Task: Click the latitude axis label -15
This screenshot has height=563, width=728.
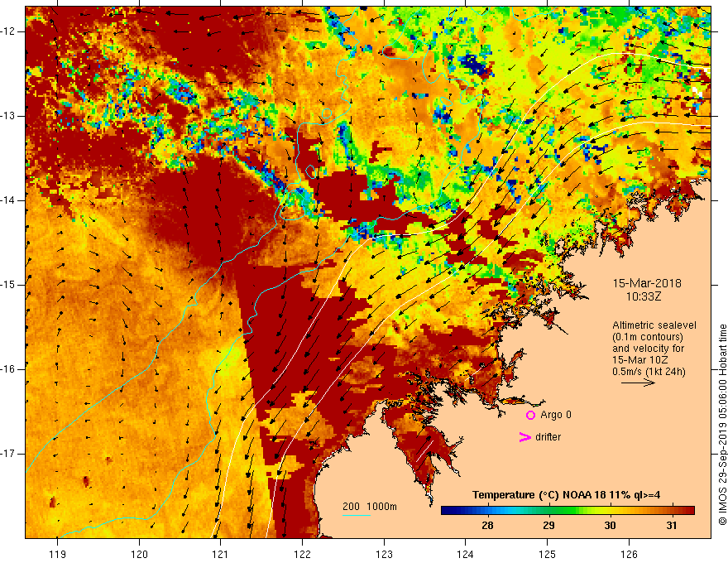Action: [x=8, y=285]
